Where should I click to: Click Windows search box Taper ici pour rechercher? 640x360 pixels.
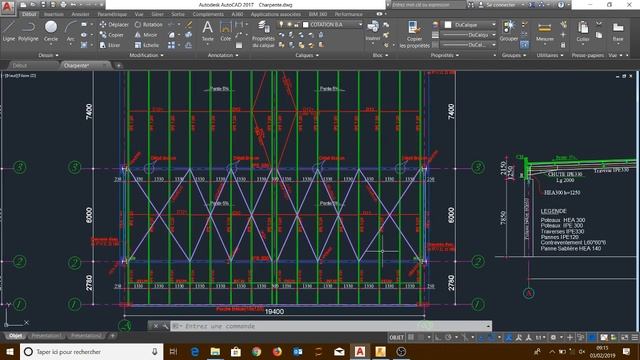tap(91, 351)
